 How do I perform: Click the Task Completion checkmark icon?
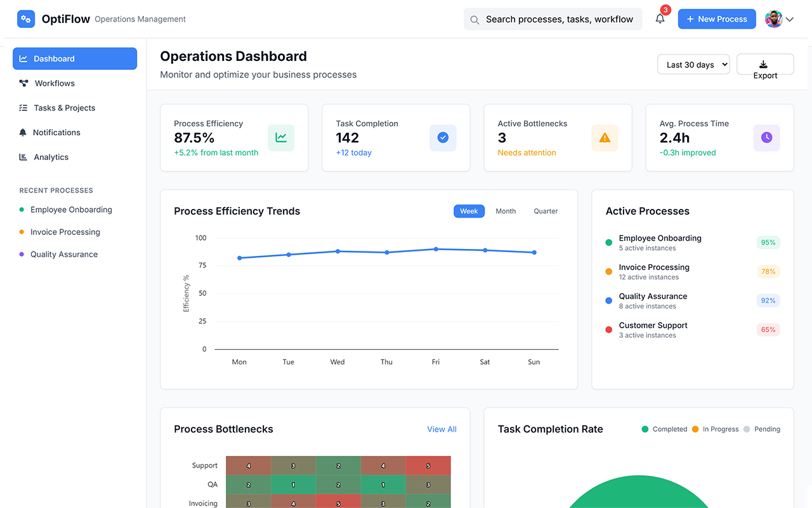(443, 138)
